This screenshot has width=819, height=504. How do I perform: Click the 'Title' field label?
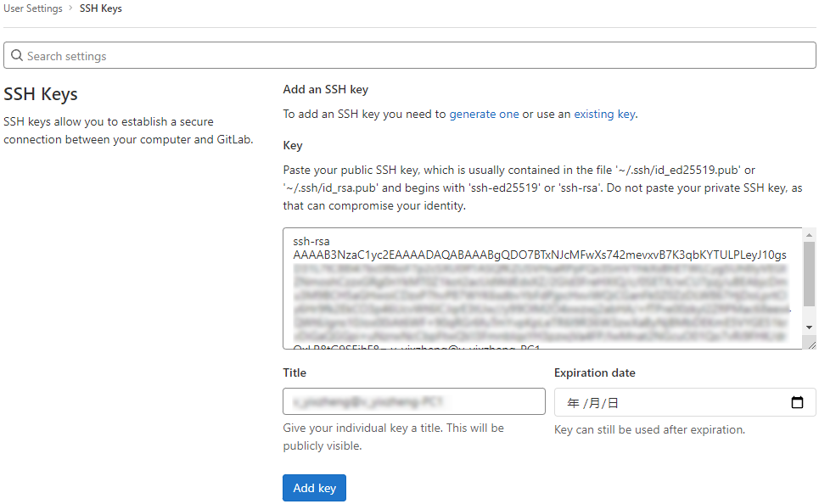(295, 372)
